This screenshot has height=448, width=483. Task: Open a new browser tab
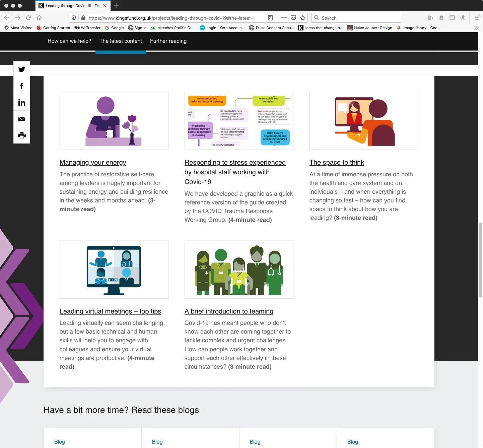tap(116, 5)
